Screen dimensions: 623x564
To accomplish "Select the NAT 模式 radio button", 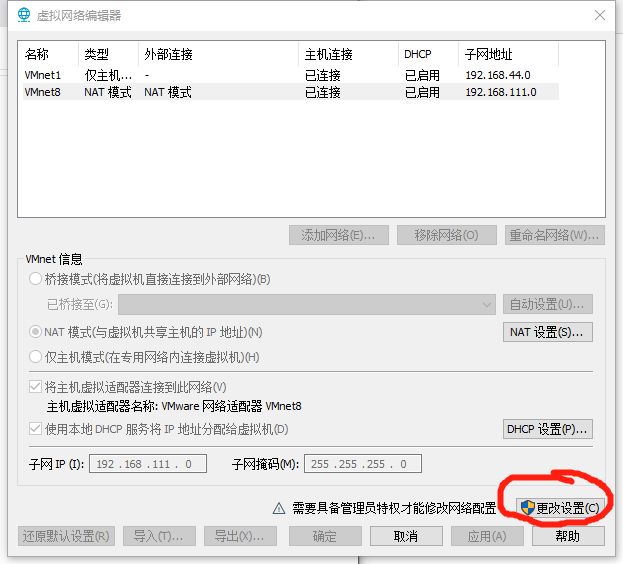I will pos(35,332).
